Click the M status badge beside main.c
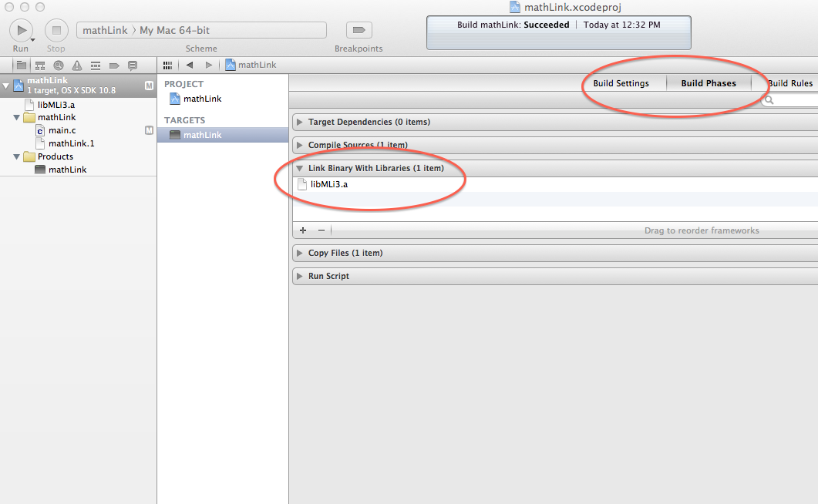The width and height of the screenshot is (818, 504). (150, 130)
